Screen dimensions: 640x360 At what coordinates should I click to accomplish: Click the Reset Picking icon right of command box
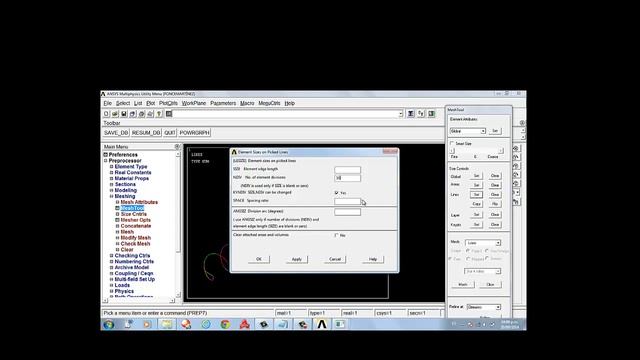tap(421, 114)
